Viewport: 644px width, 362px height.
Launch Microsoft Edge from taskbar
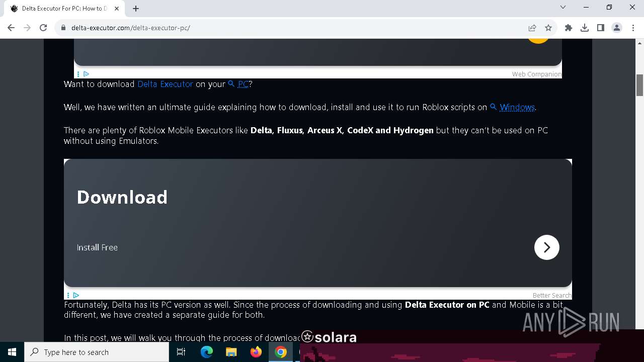(207, 352)
